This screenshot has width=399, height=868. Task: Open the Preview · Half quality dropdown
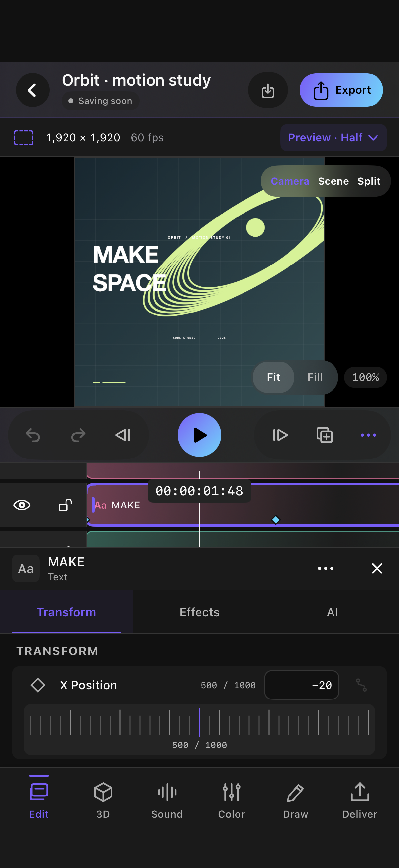333,137
